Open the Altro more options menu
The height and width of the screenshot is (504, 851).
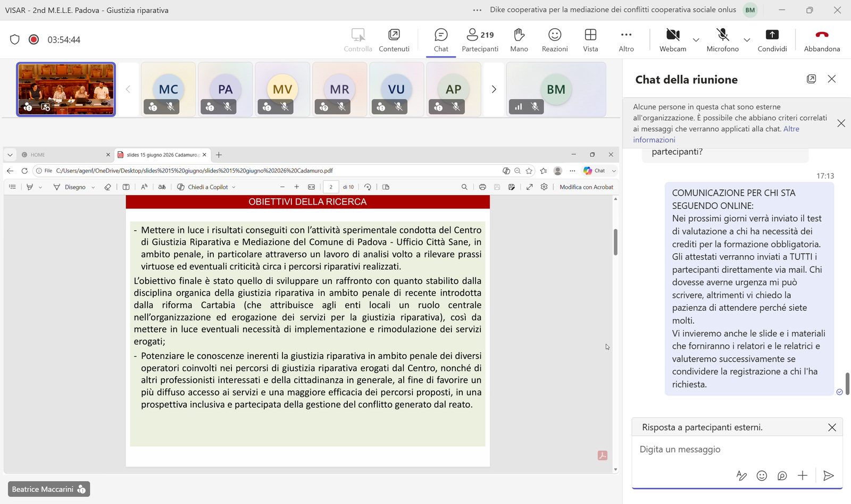pyautogui.click(x=626, y=40)
